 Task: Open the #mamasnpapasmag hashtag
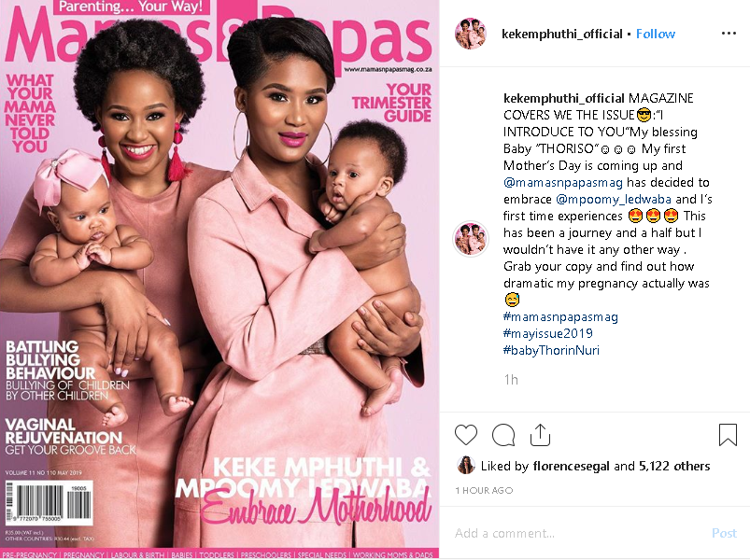[560, 316]
